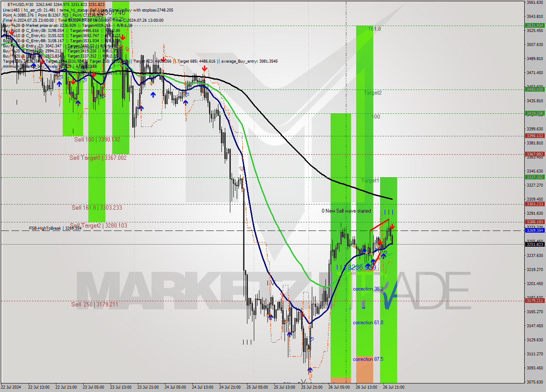Image resolution: width=546 pixels, height=392 pixels.
Task: Click the '22 Jul 2024' date on time axis
Action: (12, 387)
